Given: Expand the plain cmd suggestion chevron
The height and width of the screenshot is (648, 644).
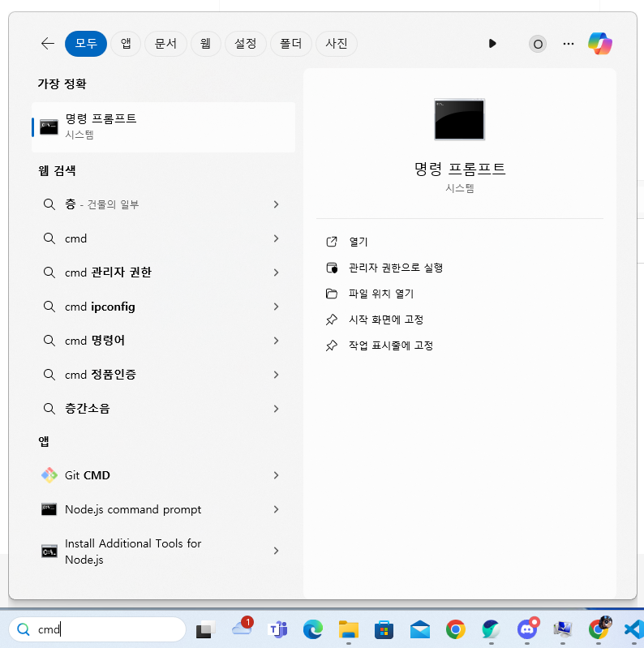Looking at the screenshot, I should [276, 238].
